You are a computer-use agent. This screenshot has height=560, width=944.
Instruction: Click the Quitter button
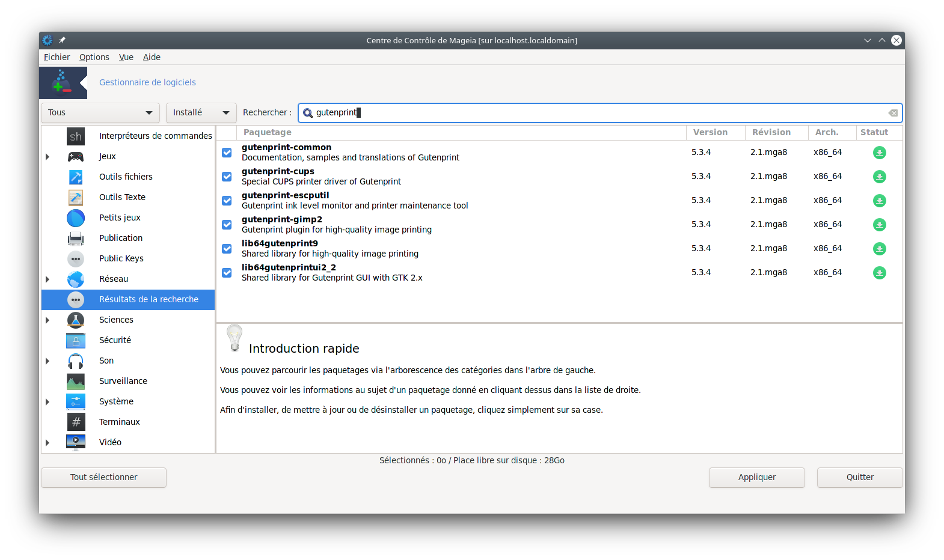860,478
